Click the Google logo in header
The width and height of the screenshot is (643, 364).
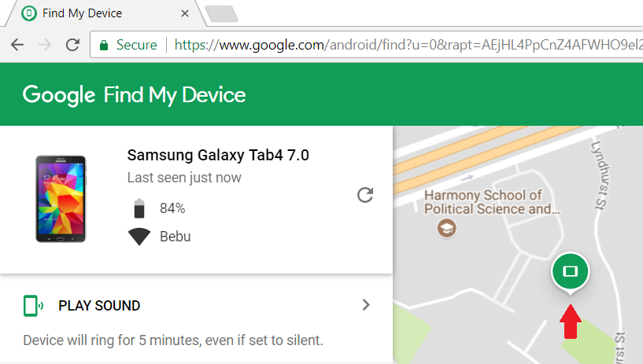click(x=59, y=95)
